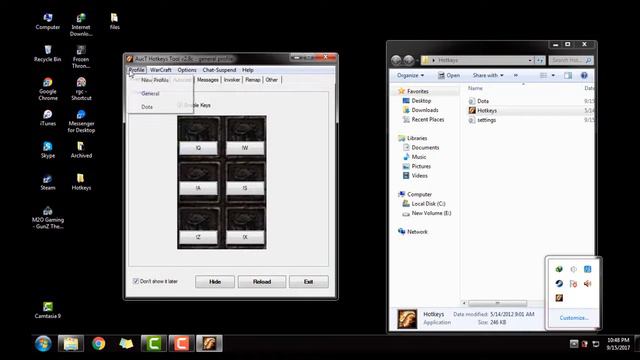Toggle the Explorer preview pane icon
The width and height of the screenshot is (640, 360).
tap(568, 76)
